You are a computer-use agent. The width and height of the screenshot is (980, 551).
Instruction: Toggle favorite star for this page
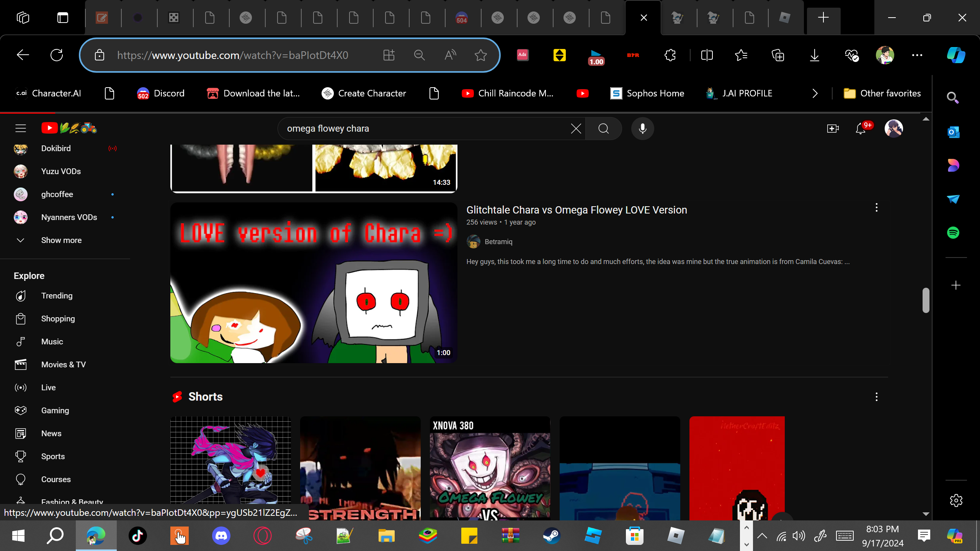pyautogui.click(x=480, y=55)
